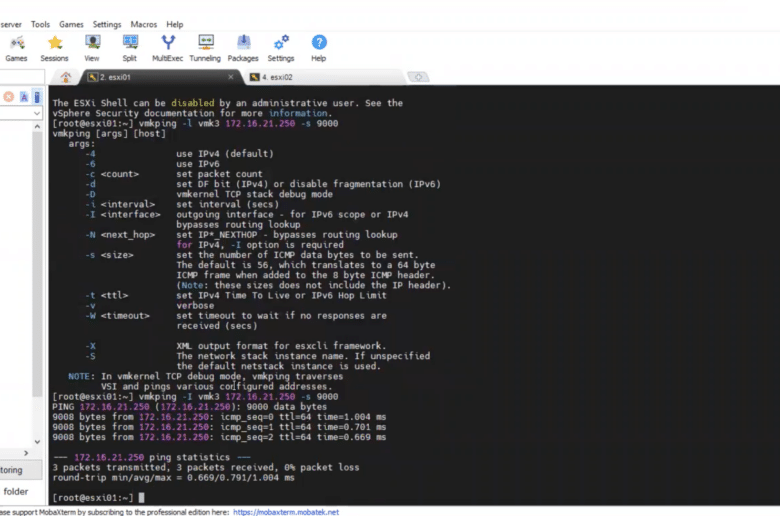Click the 'icmp_seq=2' reply line
The height and width of the screenshot is (516, 780).
[x=219, y=437]
